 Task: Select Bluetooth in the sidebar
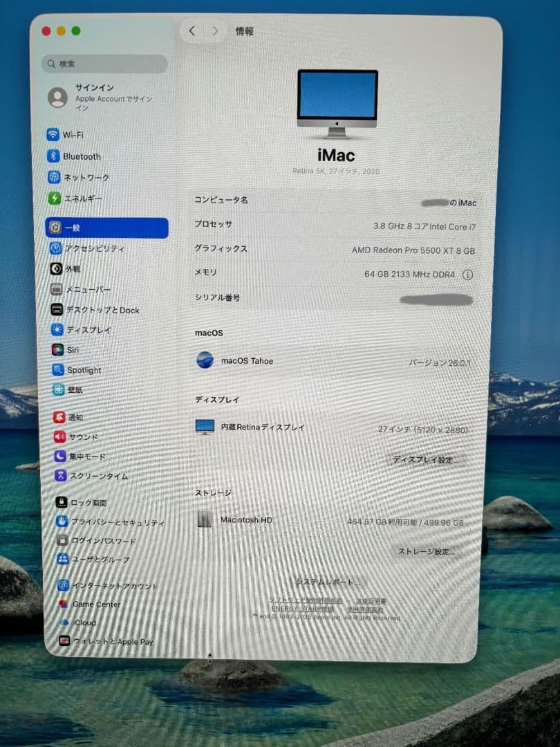[76, 156]
